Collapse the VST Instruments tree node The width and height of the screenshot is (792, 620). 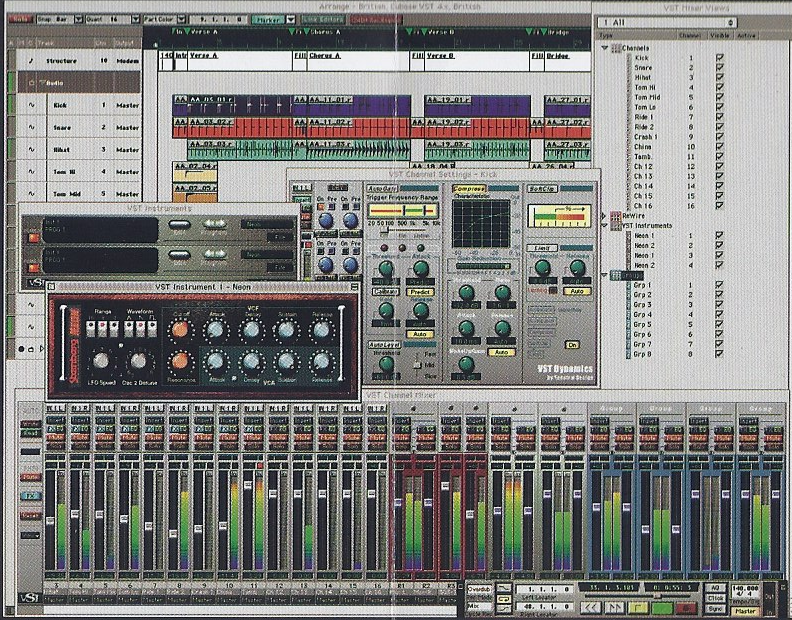(604, 225)
